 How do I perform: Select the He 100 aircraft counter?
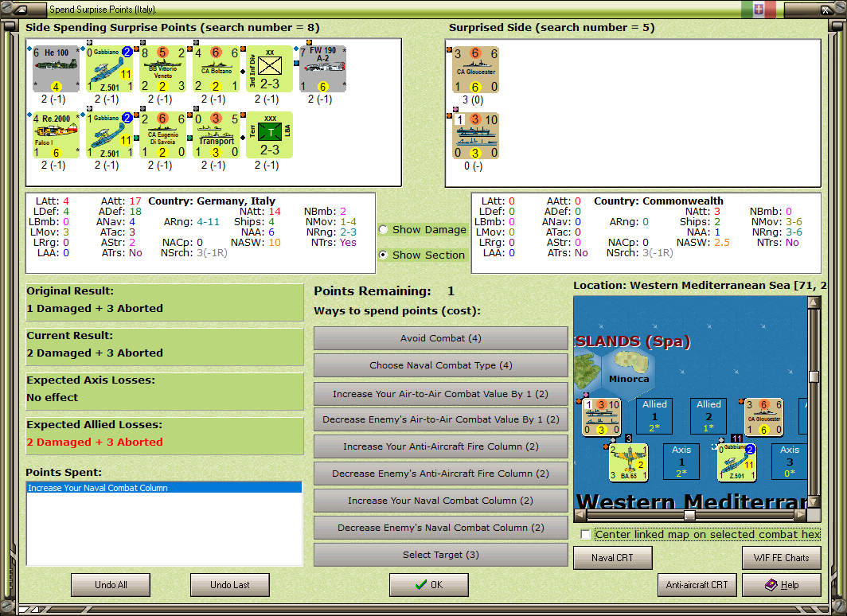pos(56,69)
